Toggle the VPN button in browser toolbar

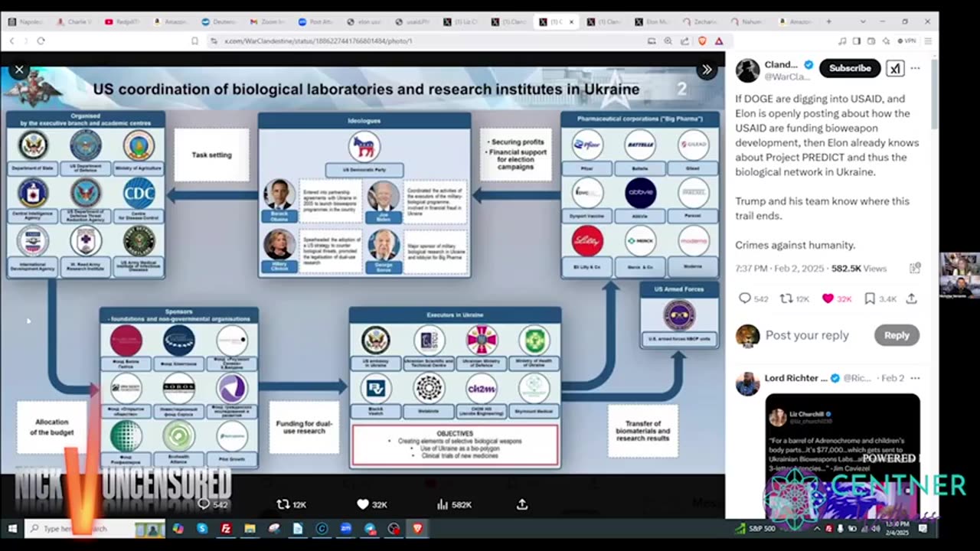[906, 41]
